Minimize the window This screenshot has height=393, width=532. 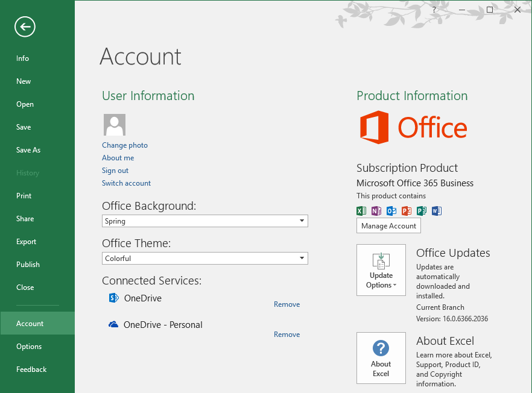click(x=462, y=10)
